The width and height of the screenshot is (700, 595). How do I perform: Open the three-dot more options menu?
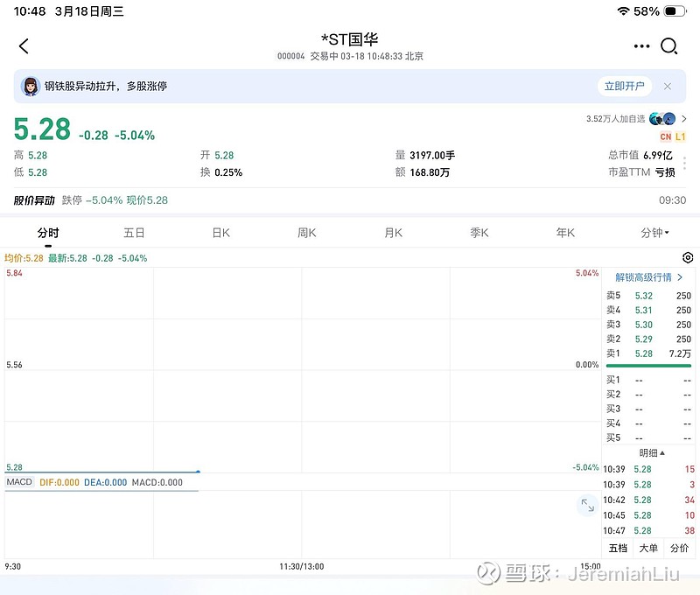642,46
